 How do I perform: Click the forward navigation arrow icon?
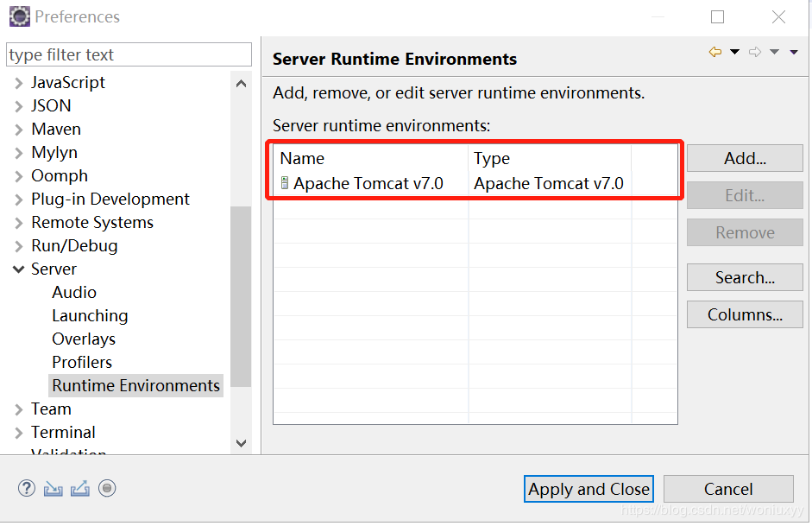click(755, 52)
